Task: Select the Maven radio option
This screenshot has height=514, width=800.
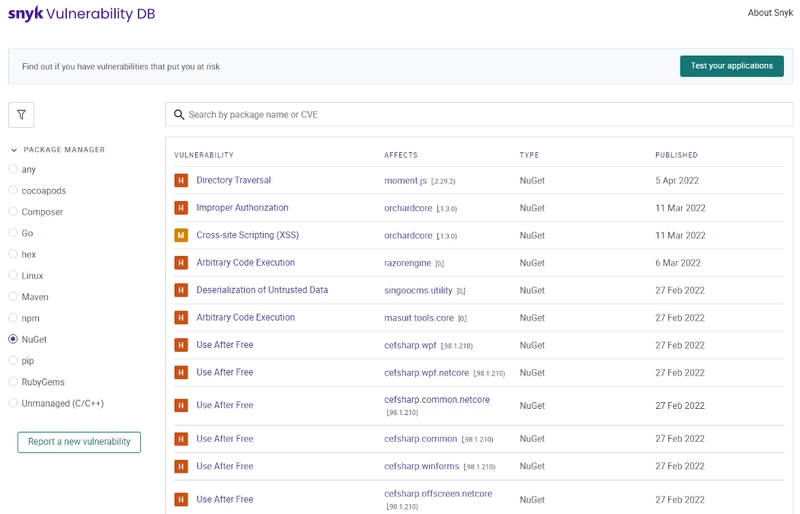Action: tap(13, 297)
